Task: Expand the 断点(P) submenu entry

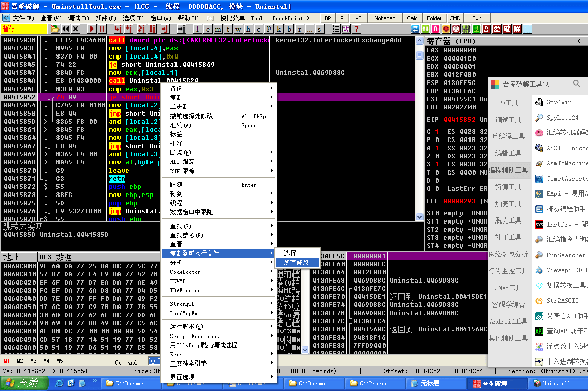Action: pyautogui.click(x=219, y=152)
